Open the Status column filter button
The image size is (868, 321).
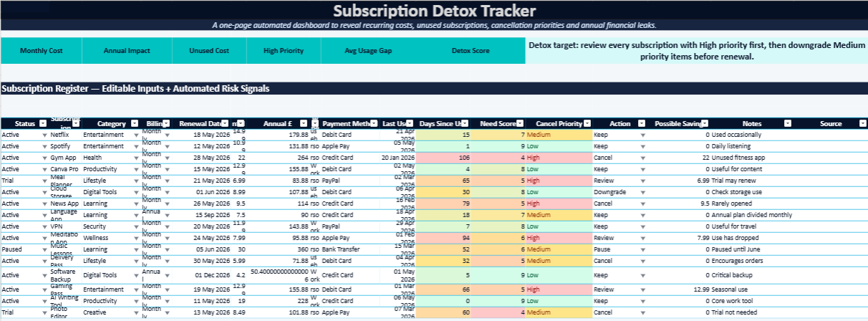[42, 124]
